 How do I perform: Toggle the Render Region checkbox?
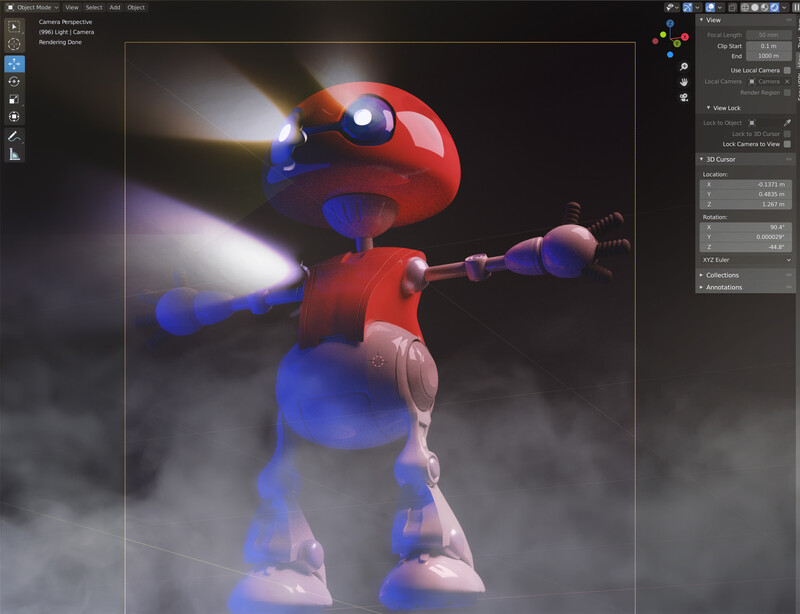coord(787,92)
